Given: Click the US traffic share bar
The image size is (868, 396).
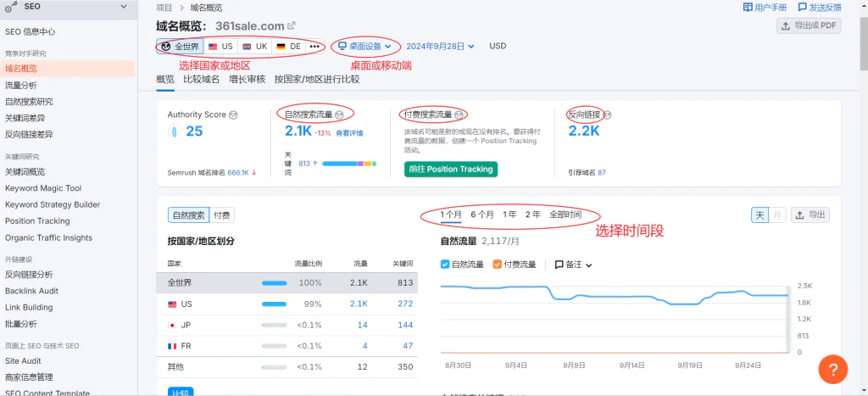Looking at the screenshot, I should tap(274, 304).
